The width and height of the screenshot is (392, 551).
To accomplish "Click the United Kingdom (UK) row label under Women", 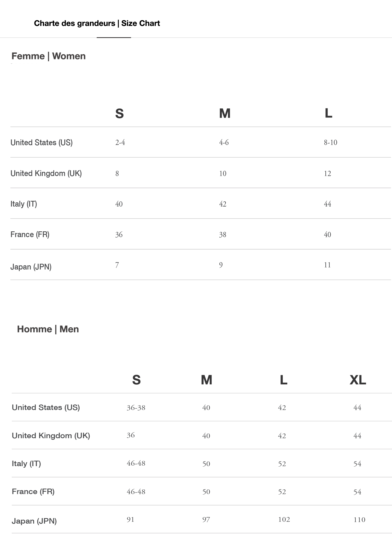I will [46, 173].
